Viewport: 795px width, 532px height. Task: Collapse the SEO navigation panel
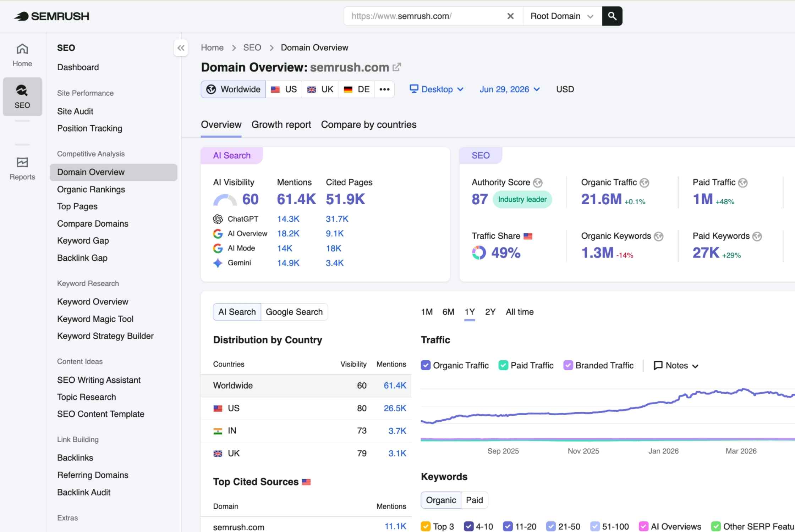click(x=181, y=48)
